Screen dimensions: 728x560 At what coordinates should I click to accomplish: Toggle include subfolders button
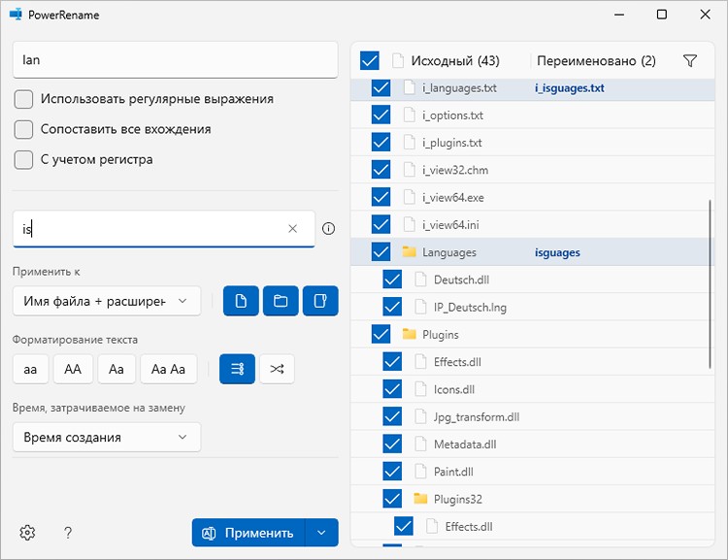320,301
